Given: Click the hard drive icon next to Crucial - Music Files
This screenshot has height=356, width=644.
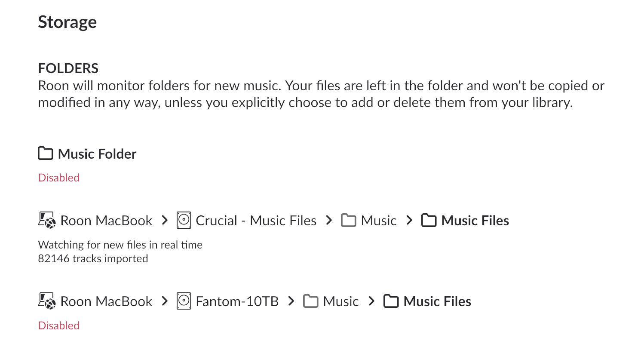Looking at the screenshot, I should click(184, 220).
